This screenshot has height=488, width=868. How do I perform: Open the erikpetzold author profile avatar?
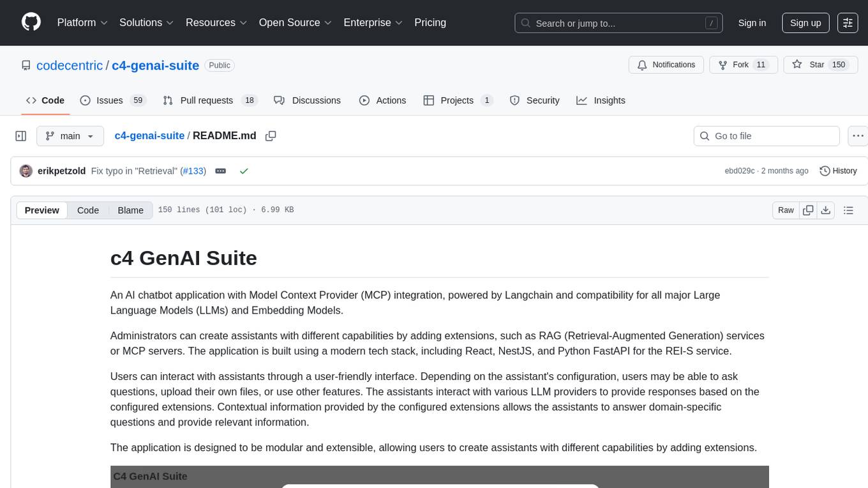point(26,171)
